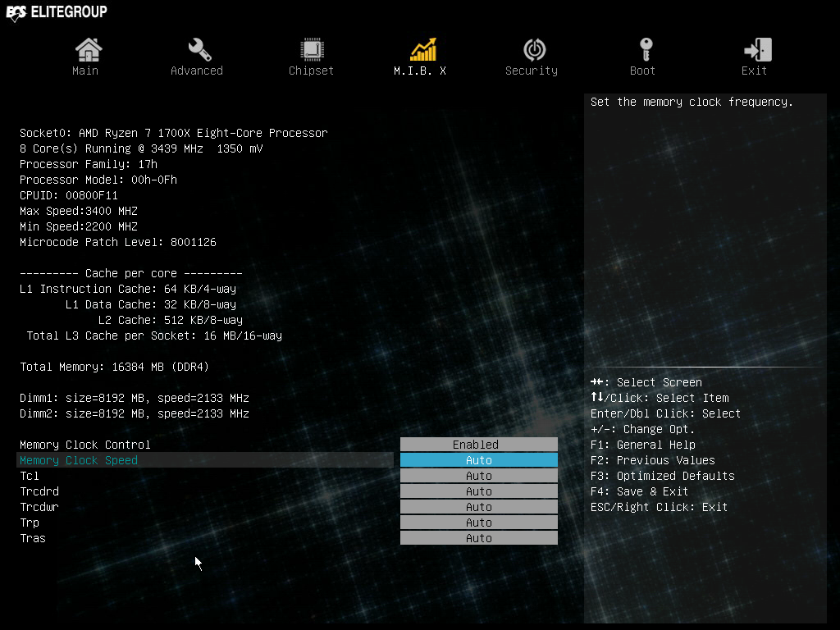Click the Cache per core heading
This screenshot has height=630, width=840.
tap(131, 273)
